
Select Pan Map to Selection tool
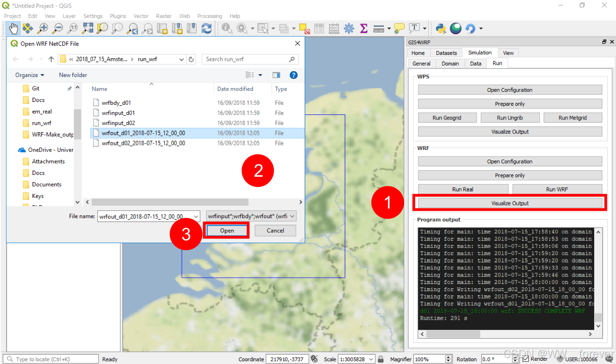point(28,29)
